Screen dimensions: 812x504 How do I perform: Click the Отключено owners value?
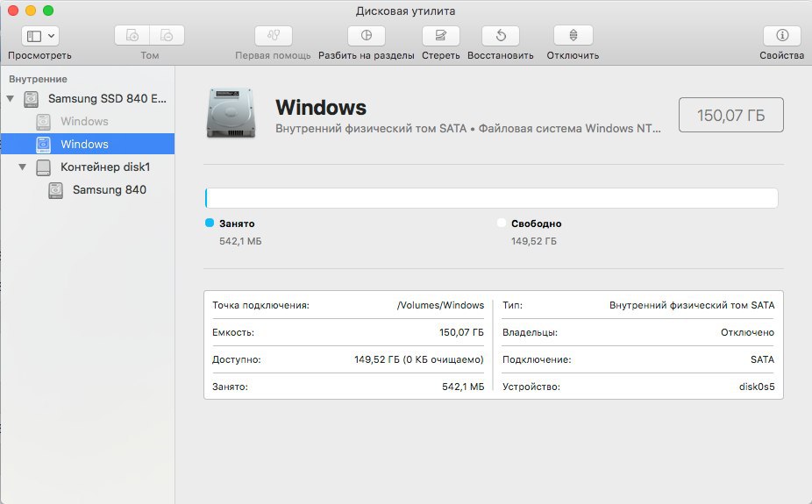[747, 332]
